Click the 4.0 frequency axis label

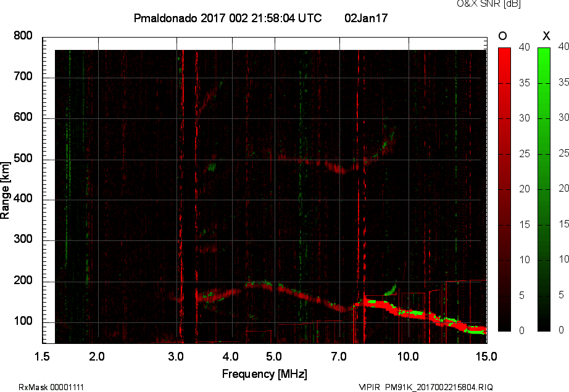tap(231, 356)
